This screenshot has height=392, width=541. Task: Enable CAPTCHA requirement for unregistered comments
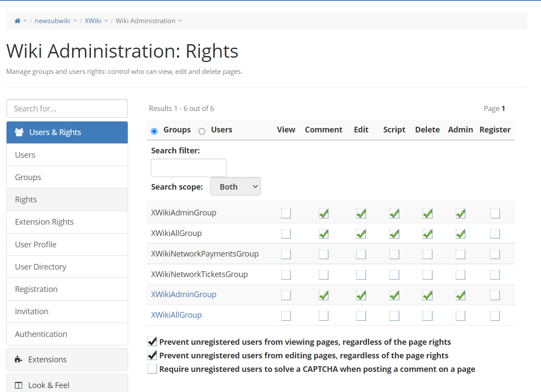tap(152, 369)
